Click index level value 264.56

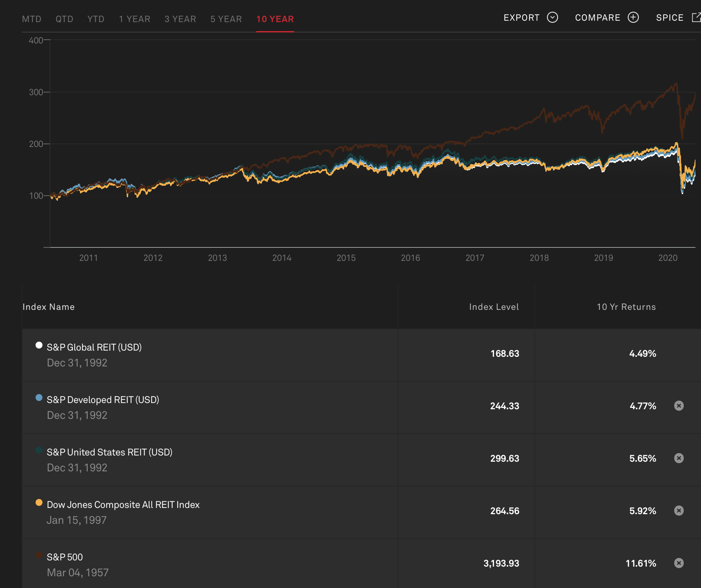[x=505, y=511]
